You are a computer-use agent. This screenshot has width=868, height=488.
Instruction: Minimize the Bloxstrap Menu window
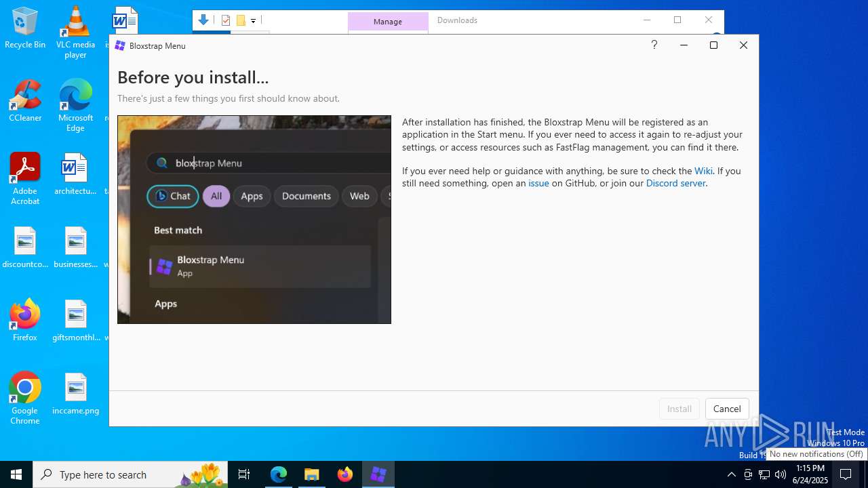[684, 45]
